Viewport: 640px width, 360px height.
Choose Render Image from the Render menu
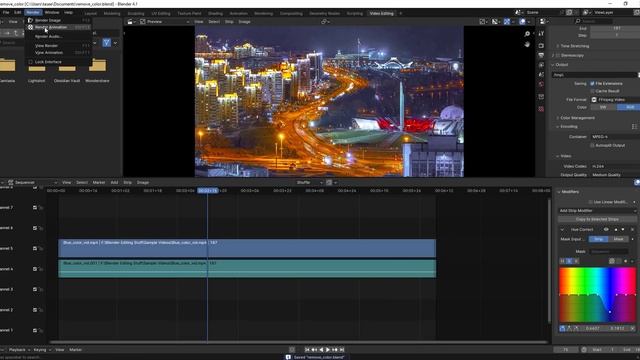point(58,20)
